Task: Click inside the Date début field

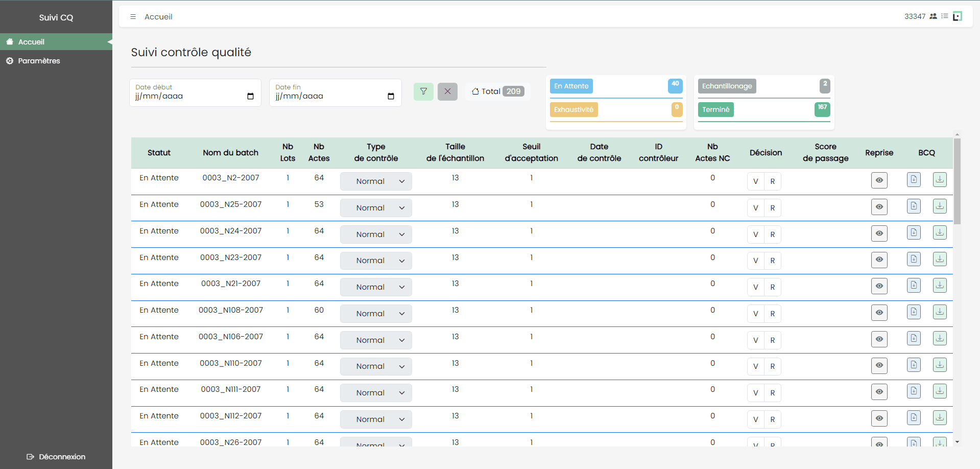Action: tap(189, 96)
